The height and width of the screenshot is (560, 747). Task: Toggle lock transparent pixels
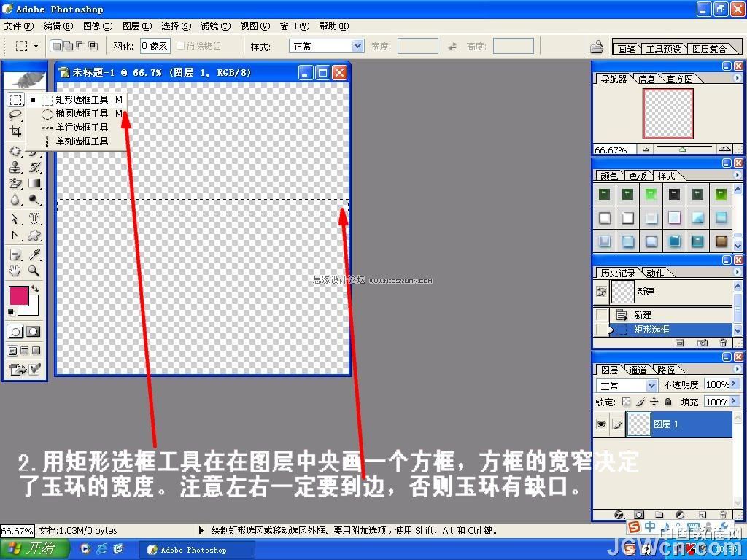(627, 402)
